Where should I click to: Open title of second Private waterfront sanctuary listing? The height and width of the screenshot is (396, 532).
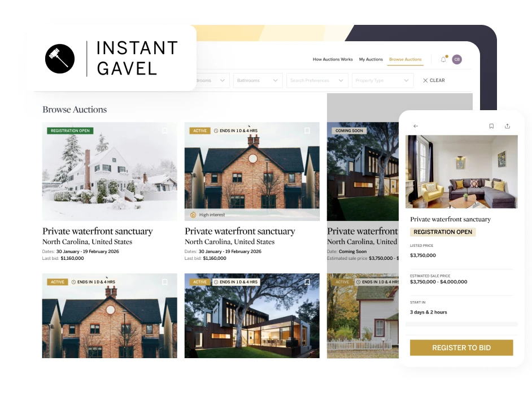click(x=240, y=231)
